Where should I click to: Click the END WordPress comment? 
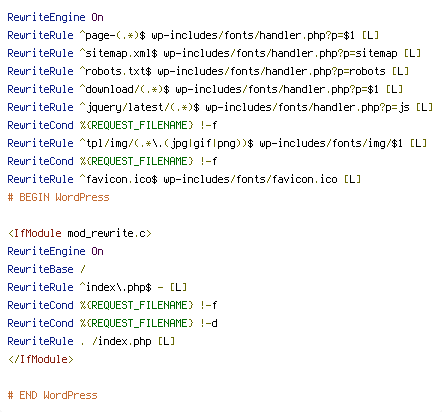(52, 395)
